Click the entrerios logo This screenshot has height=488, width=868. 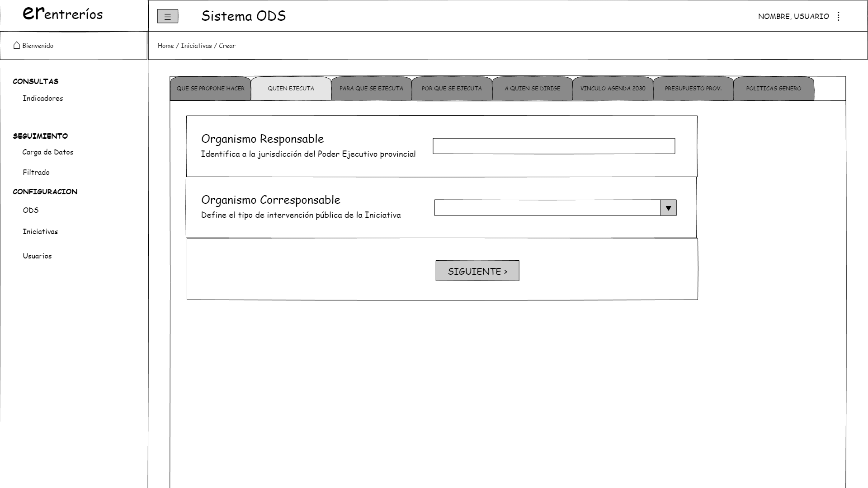coord(63,14)
